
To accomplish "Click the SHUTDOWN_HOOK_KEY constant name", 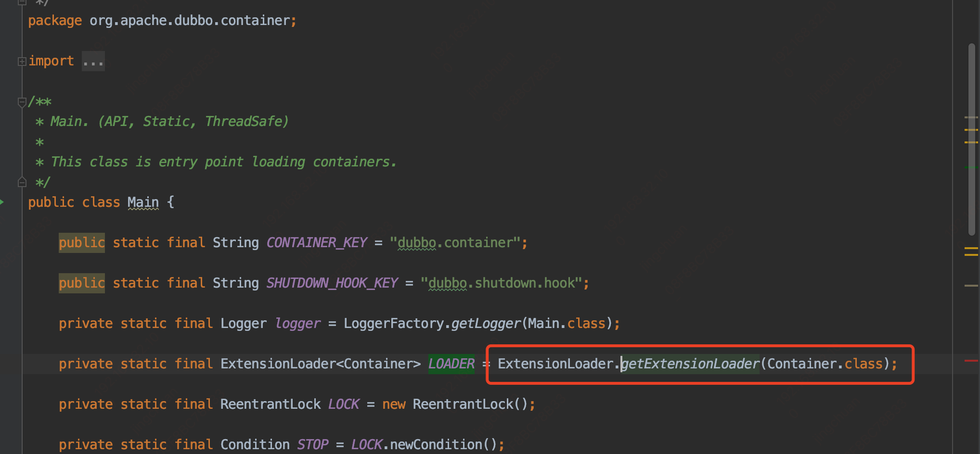I will tap(332, 283).
